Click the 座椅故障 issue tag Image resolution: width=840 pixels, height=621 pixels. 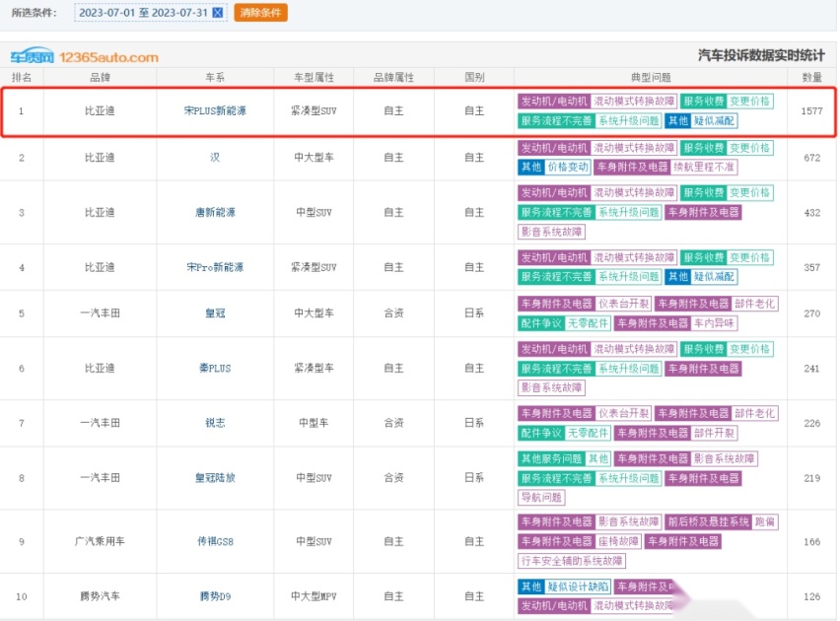pyautogui.click(x=618, y=541)
